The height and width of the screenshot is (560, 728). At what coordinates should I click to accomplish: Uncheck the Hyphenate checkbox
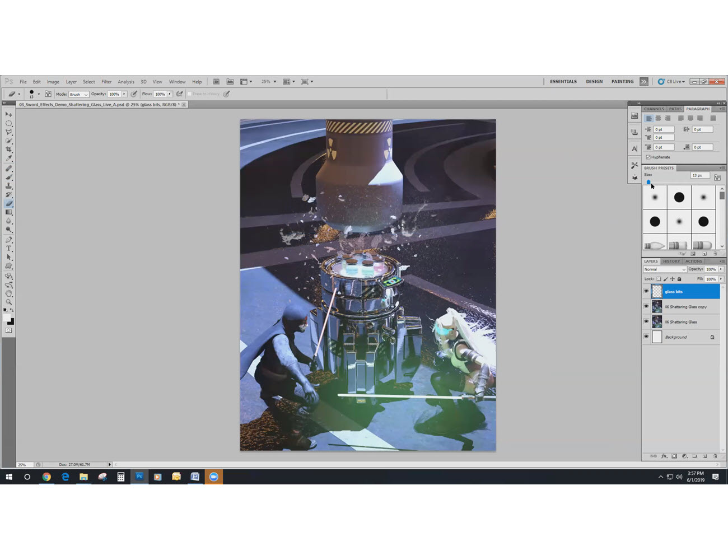[648, 157]
